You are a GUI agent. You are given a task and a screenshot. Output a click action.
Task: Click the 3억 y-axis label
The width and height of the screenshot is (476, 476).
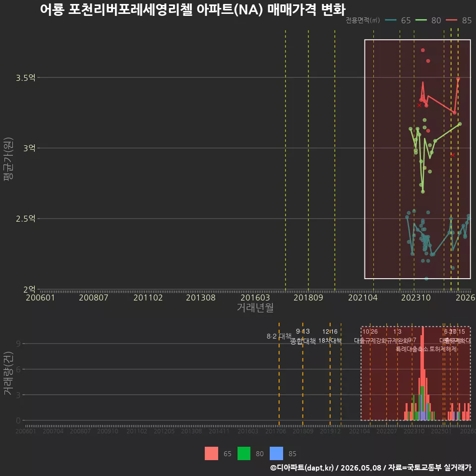pos(29,148)
